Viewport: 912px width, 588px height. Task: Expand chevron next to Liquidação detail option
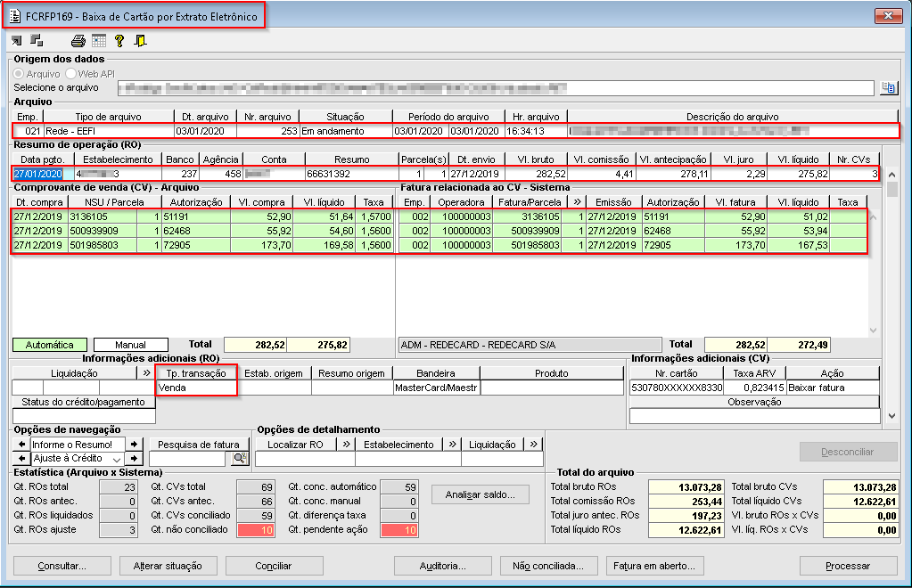[x=533, y=445]
